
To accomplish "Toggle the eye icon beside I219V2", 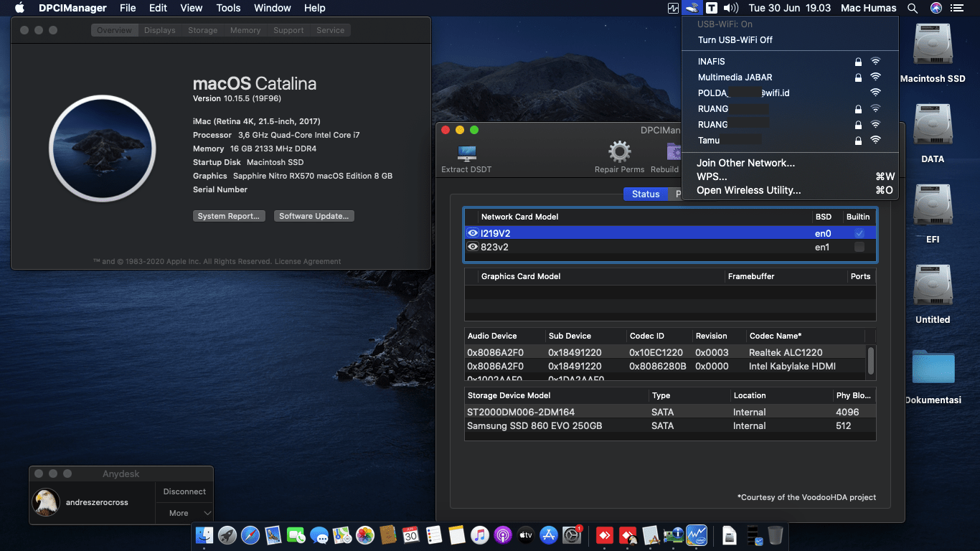I will point(473,232).
